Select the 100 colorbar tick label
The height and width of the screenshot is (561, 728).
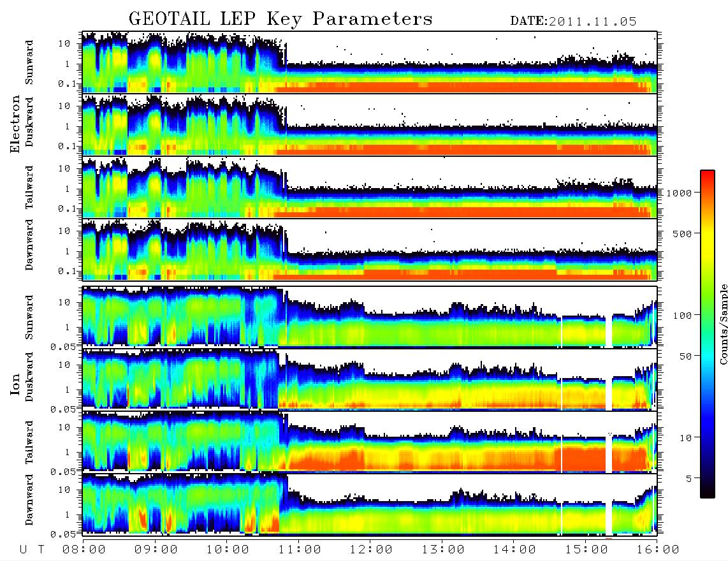tap(682, 316)
